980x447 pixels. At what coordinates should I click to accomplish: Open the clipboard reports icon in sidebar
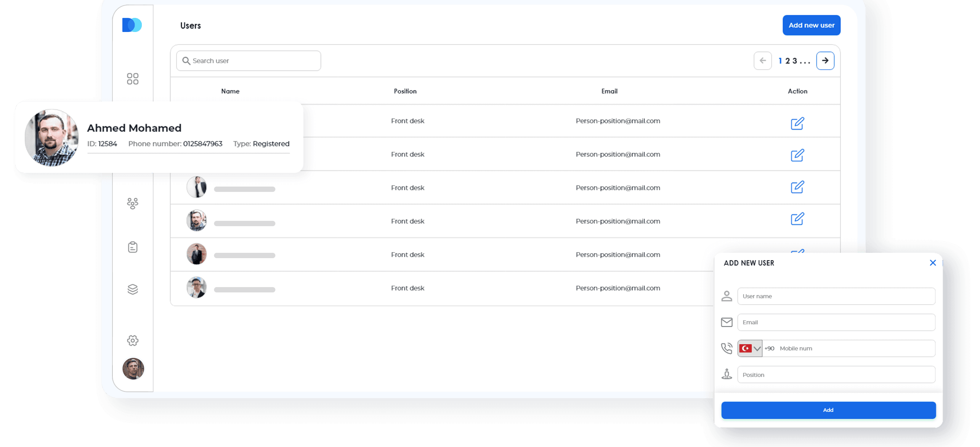coord(132,247)
